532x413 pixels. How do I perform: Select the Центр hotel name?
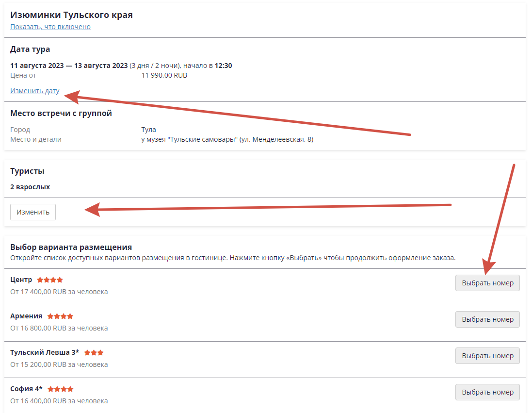tap(21, 280)
